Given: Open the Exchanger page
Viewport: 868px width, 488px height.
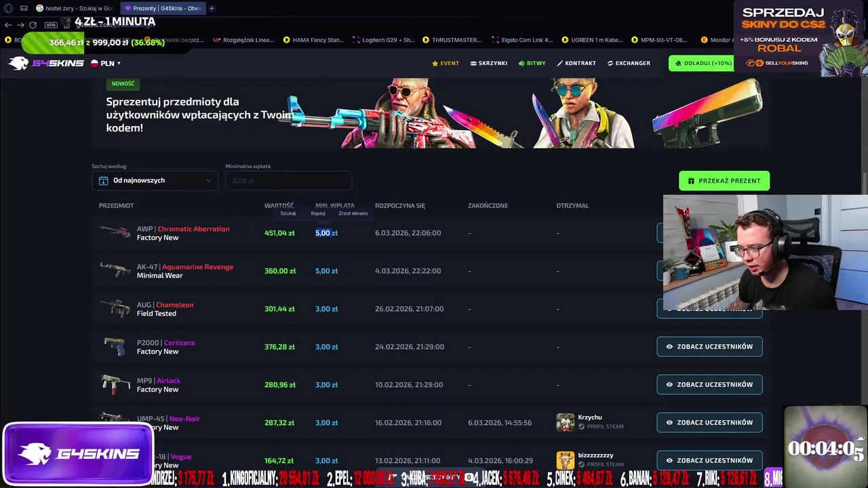Looking at the screenshot, I should click(629, 63).
